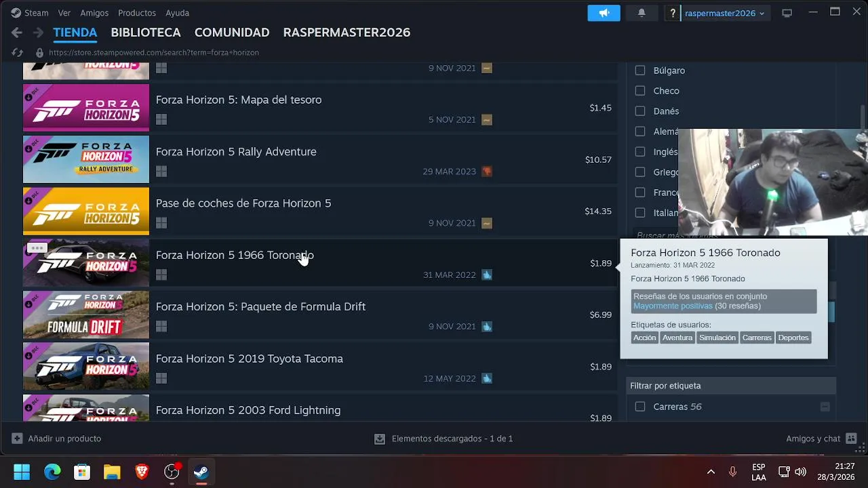Screen dimensions: 868x488
Task: Click the forward navigation arrow
Action: tap(38, 33)
